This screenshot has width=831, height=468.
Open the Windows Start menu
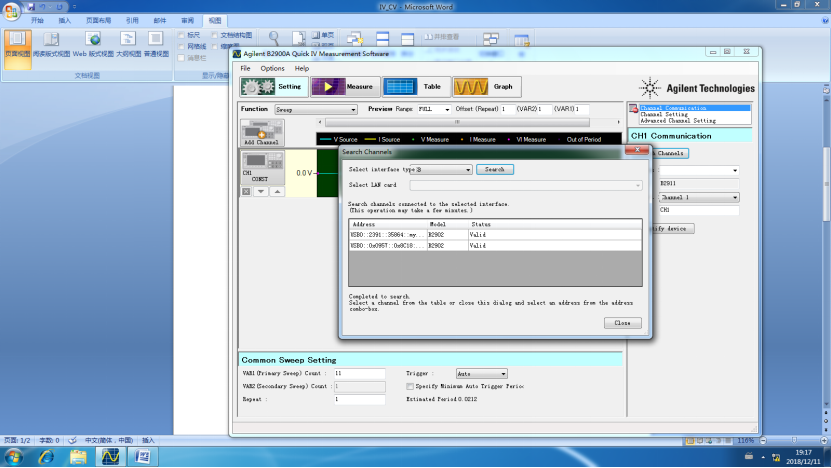point(13,456)
